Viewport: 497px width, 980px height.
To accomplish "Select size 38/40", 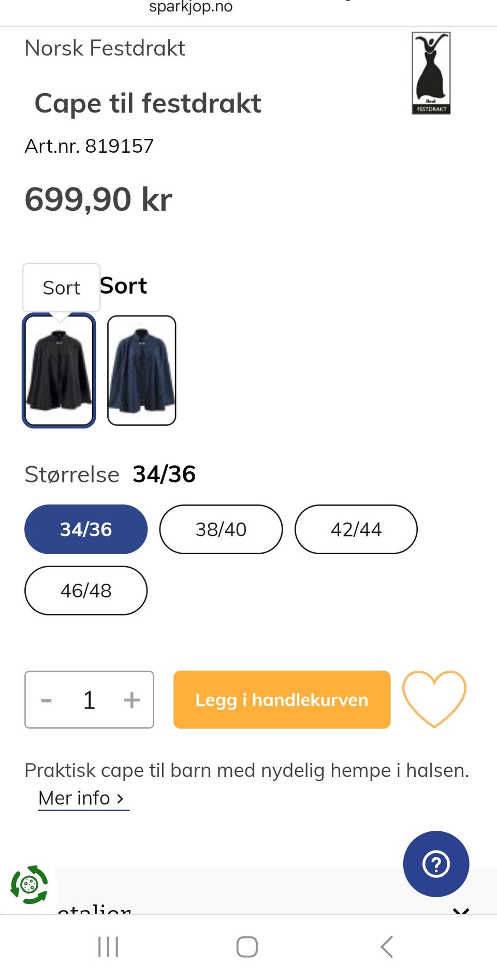I will 221,529.
